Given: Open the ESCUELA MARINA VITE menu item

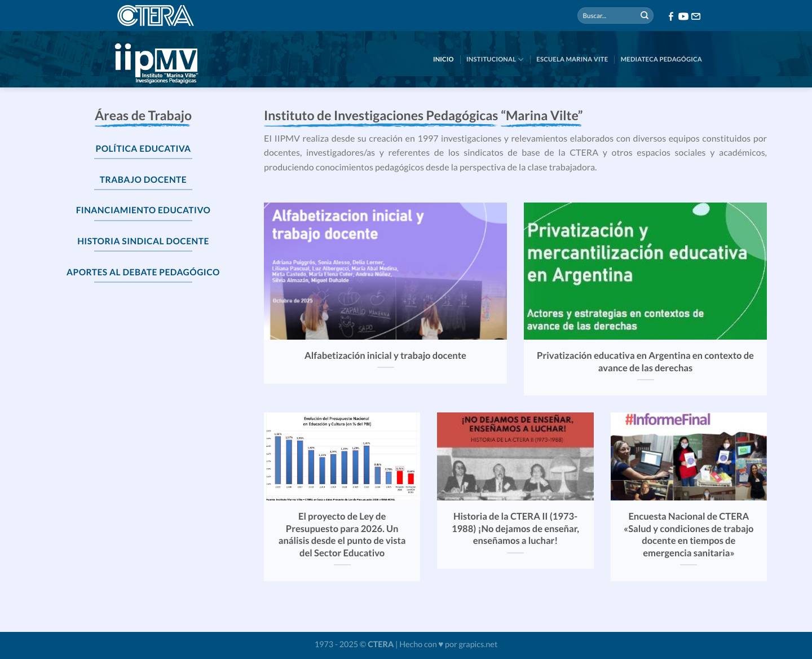Looking at the screenshot, I should point(572,59).
